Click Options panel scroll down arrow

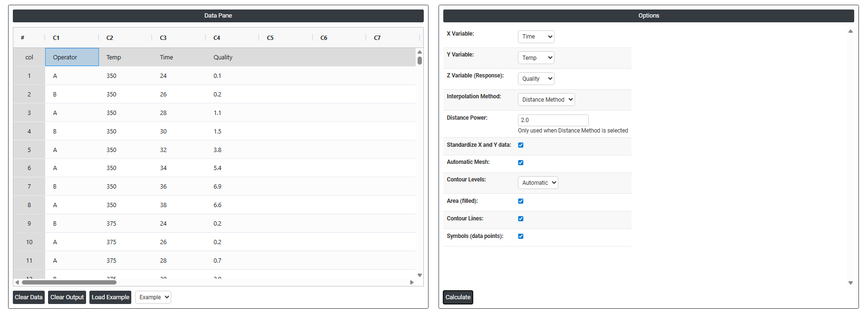tap(850, 283)
